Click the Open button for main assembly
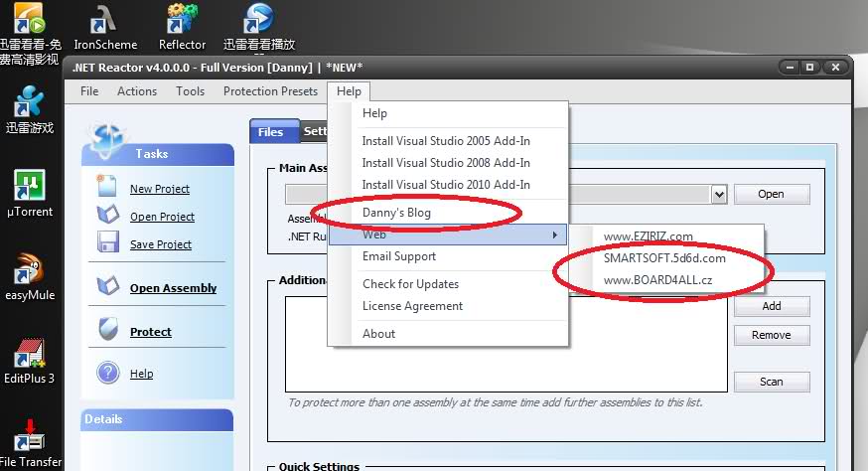The width and height of the screenshot is (868, 471). point(772,194)
